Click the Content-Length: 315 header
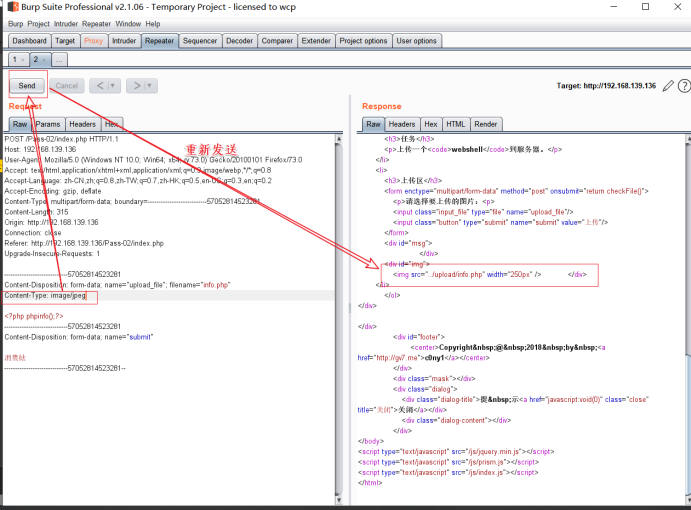 click(37, 212)
